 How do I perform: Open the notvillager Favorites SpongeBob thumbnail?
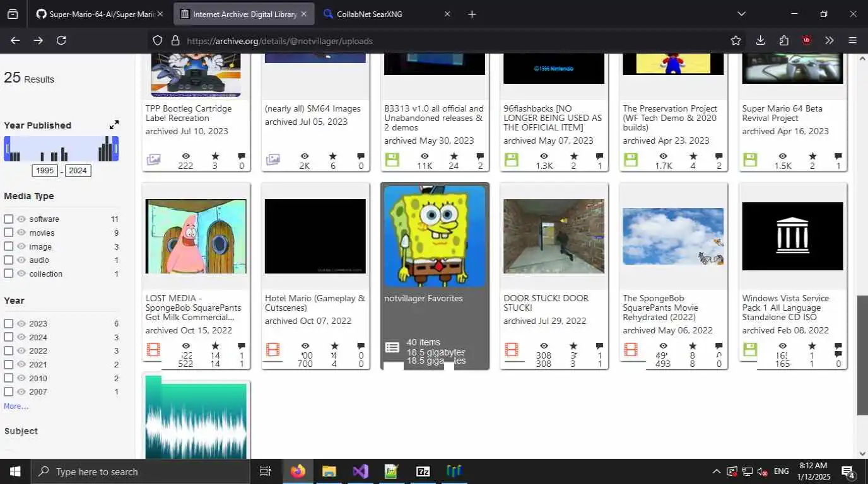point(435,236)
